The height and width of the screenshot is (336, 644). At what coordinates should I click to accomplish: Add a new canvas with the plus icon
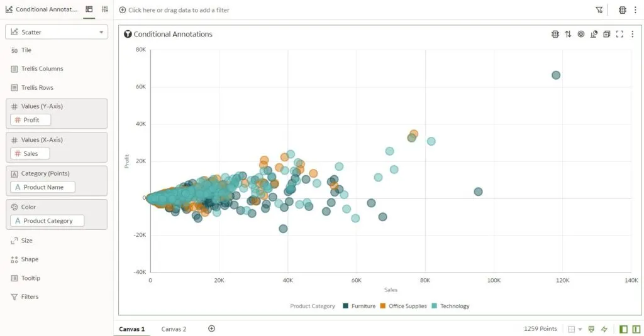[211, 328]
